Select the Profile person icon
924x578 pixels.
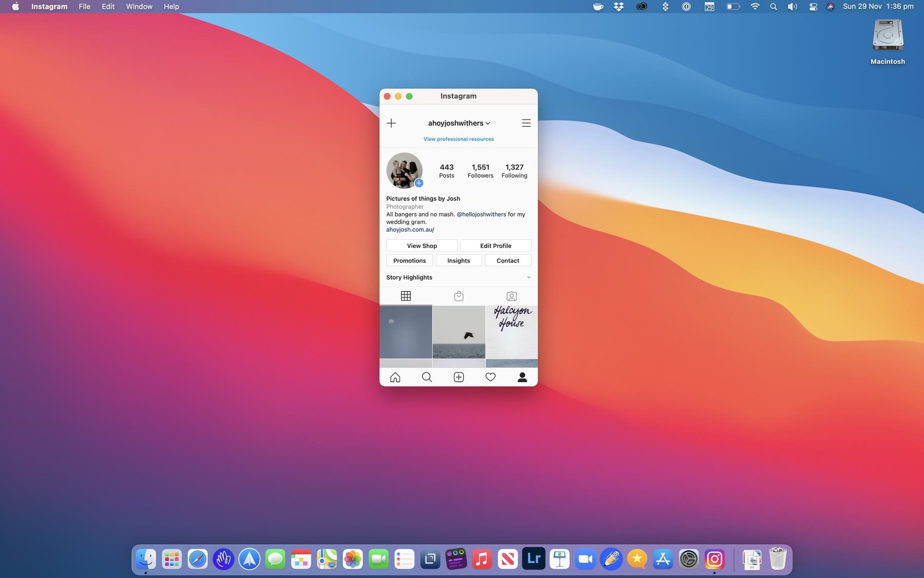click(x=522, y=377)
